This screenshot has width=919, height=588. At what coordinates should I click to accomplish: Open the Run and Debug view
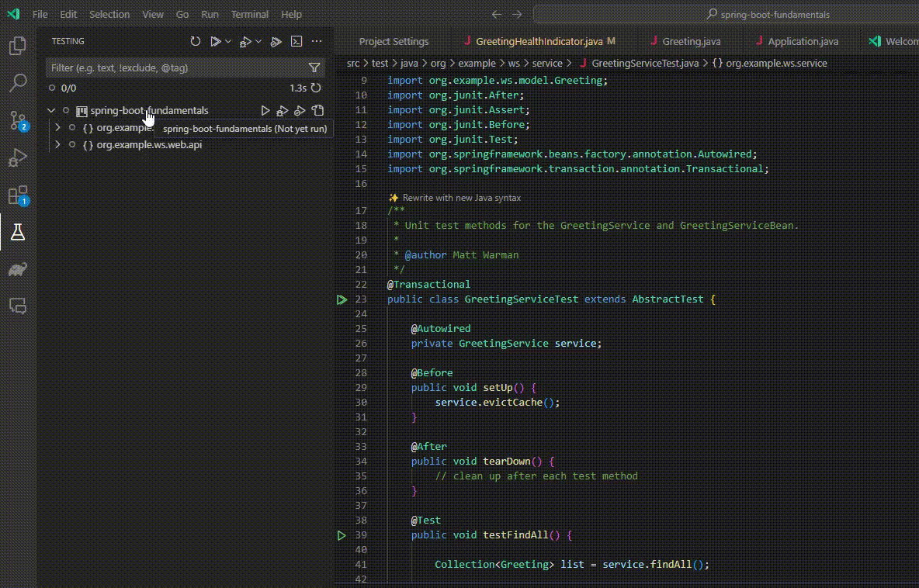(17, 157)
